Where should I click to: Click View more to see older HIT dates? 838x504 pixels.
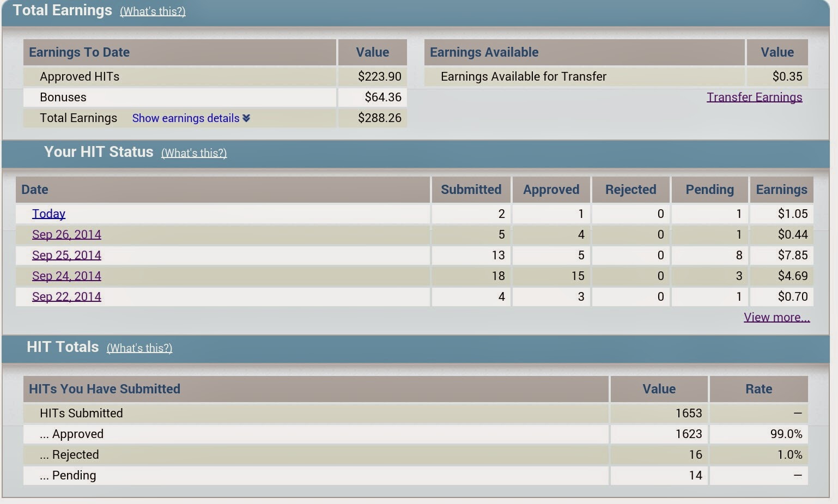click(x=777, y=317)
